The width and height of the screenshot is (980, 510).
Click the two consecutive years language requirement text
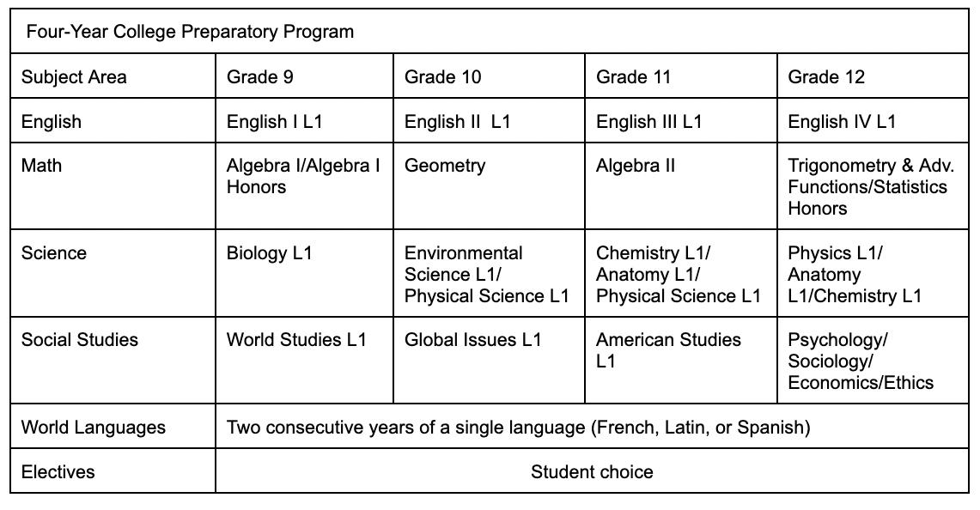[518, 428]
